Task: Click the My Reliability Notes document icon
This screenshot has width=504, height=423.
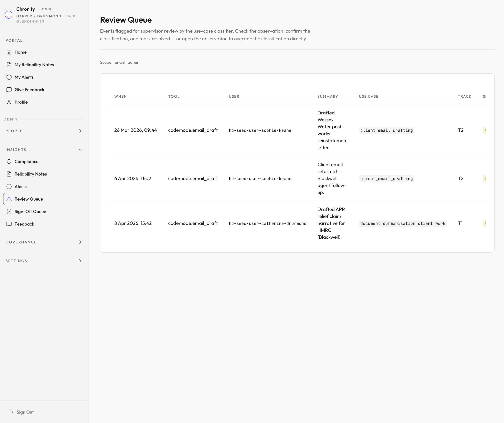Action: coord(9,65)
